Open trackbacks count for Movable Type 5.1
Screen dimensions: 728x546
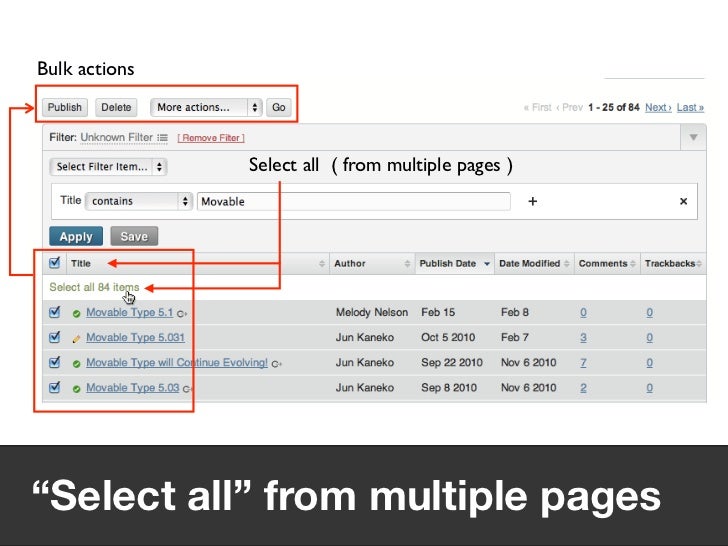(x=650, y=312)
